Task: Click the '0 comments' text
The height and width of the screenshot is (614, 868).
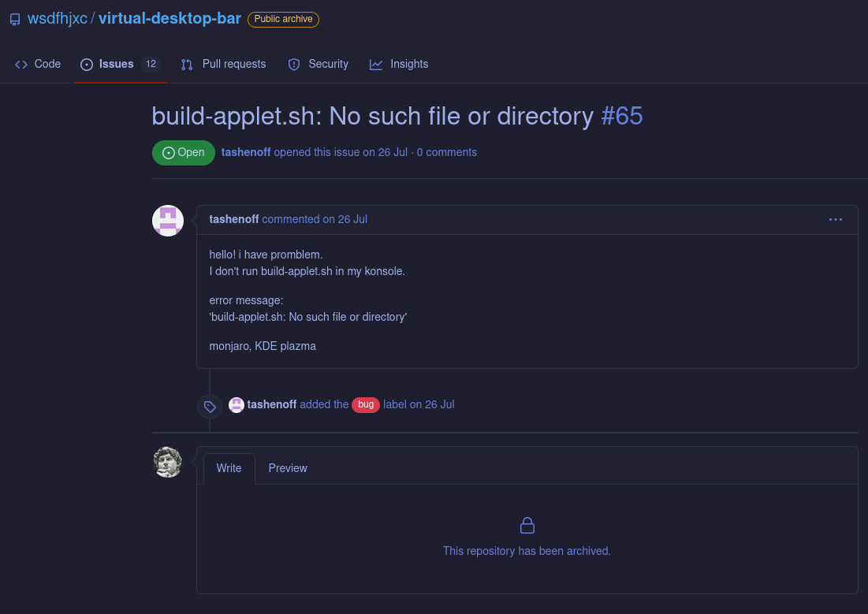Action: click(x=447, y=152)
